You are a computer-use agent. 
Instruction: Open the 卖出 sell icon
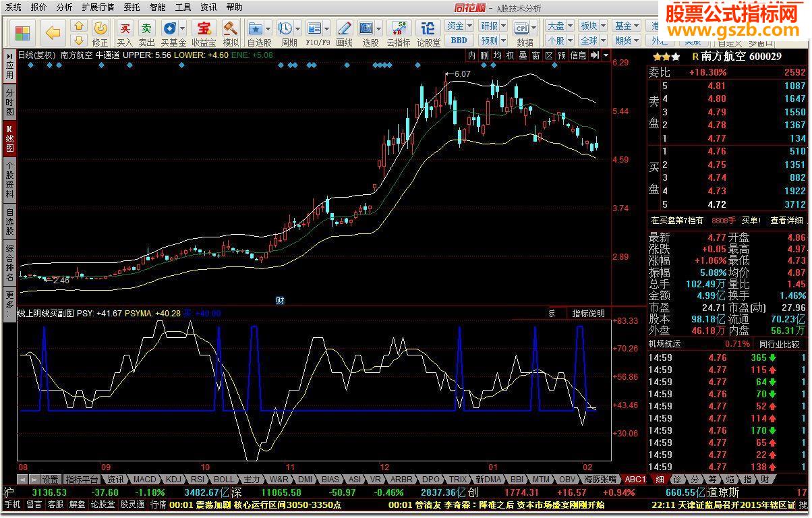[x=146, y=28]
